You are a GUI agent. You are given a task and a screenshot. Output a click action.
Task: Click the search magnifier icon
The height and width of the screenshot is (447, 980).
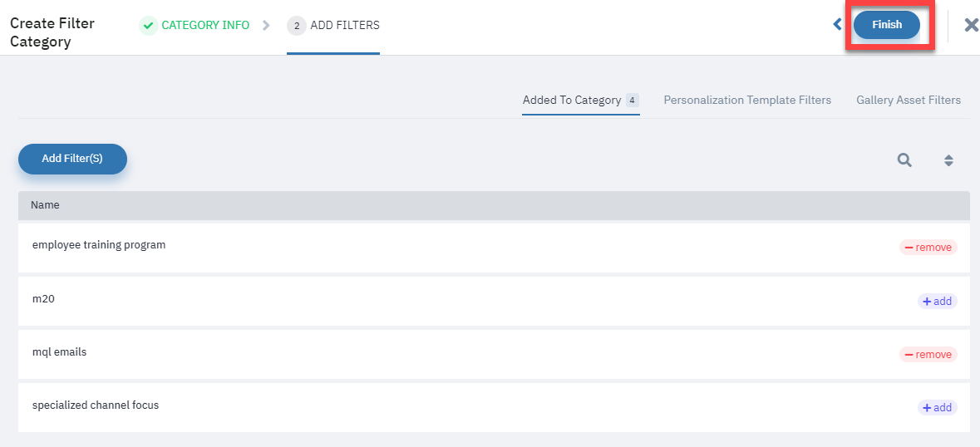[x=904, y=160]
